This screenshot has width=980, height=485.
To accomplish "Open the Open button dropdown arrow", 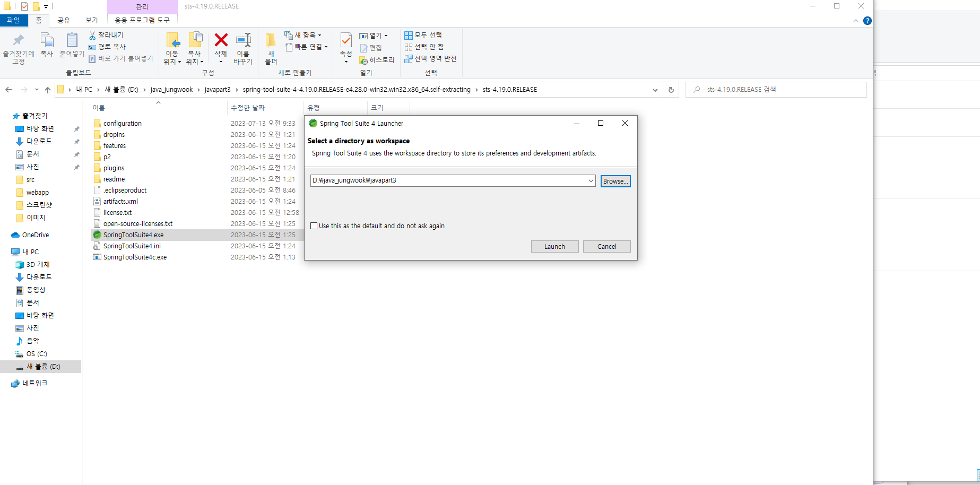I will tap(386, 36).
